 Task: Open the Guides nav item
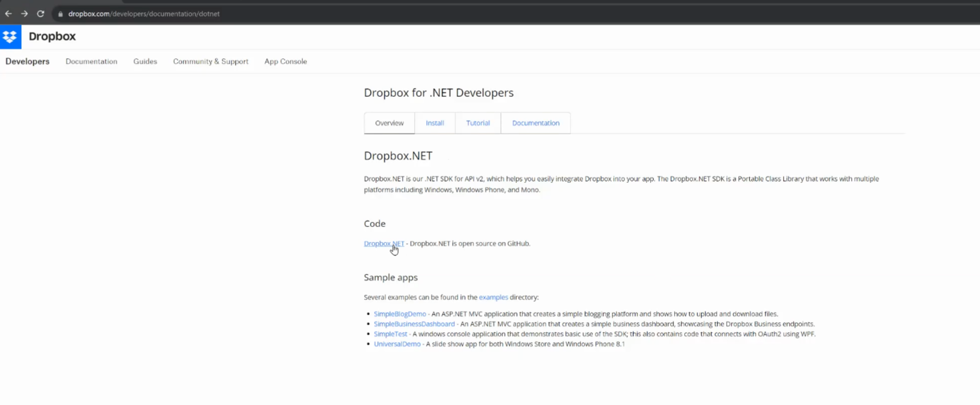[x=145, y=61]
